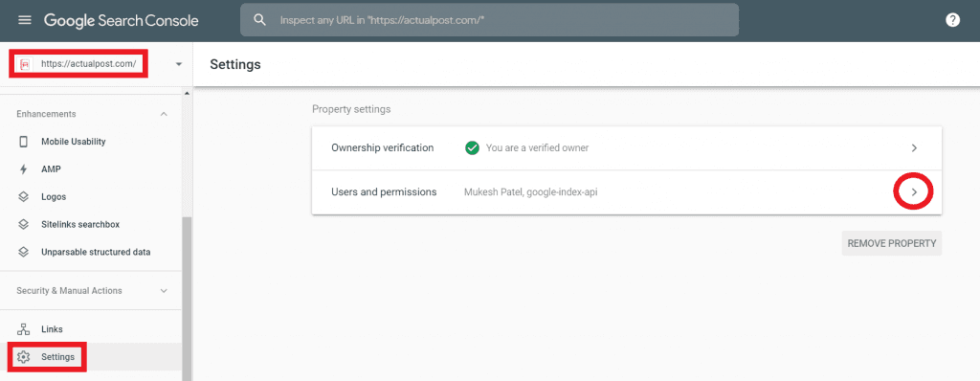Image resolution: width=980 pixels, height=381 pixels.
Task: Click the REMOVE PROPERTY button
Action: coord(891,243)
